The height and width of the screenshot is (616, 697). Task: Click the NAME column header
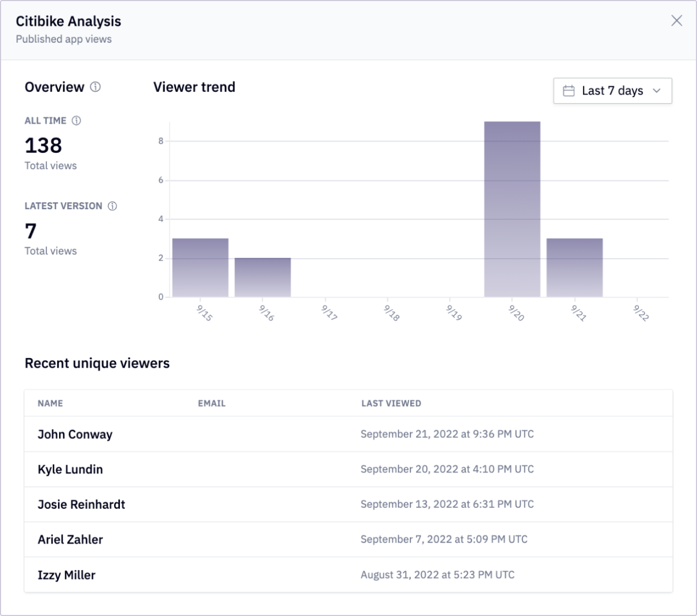pyautogui.click(x=50, y=404)
